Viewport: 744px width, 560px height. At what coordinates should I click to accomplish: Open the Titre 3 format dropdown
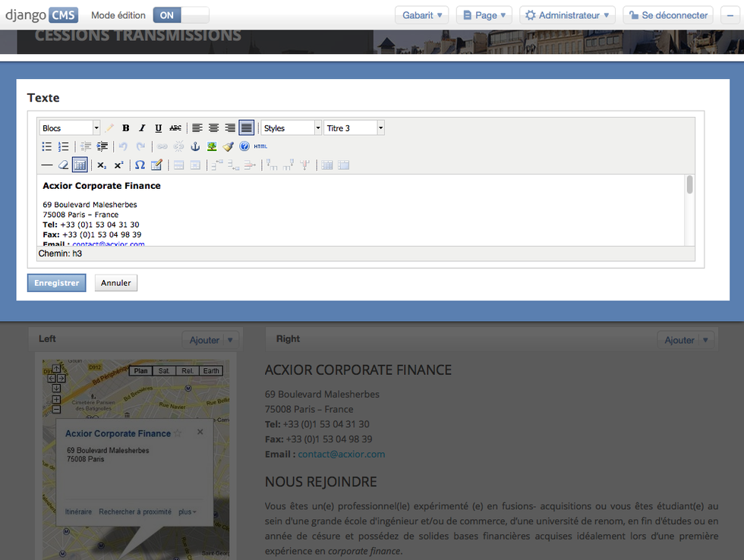click(x=354, y=128)
